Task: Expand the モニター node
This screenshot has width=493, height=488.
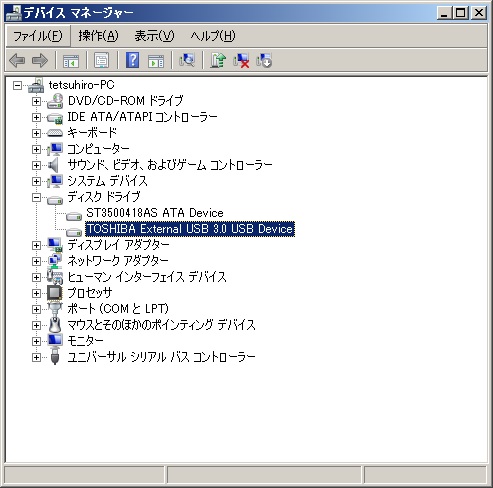Action: point(36,341)
